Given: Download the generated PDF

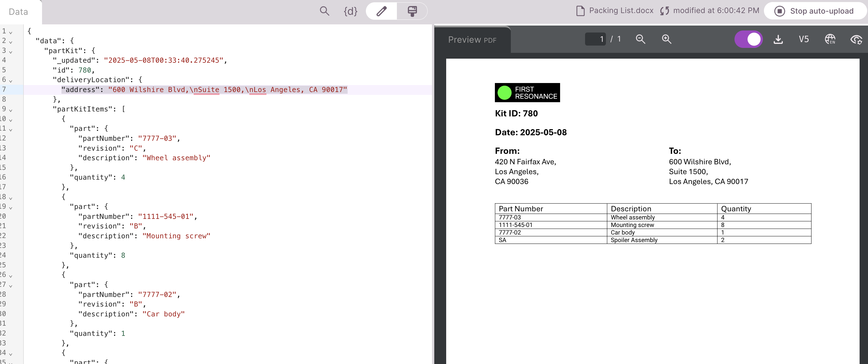Looking at the screenshot, I should [x=778, y=39].
